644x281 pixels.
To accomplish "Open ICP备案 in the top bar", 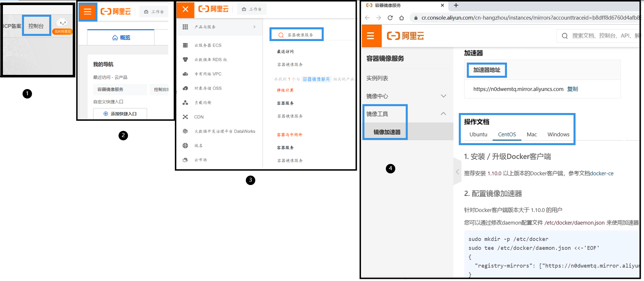I will pos(12,26).
